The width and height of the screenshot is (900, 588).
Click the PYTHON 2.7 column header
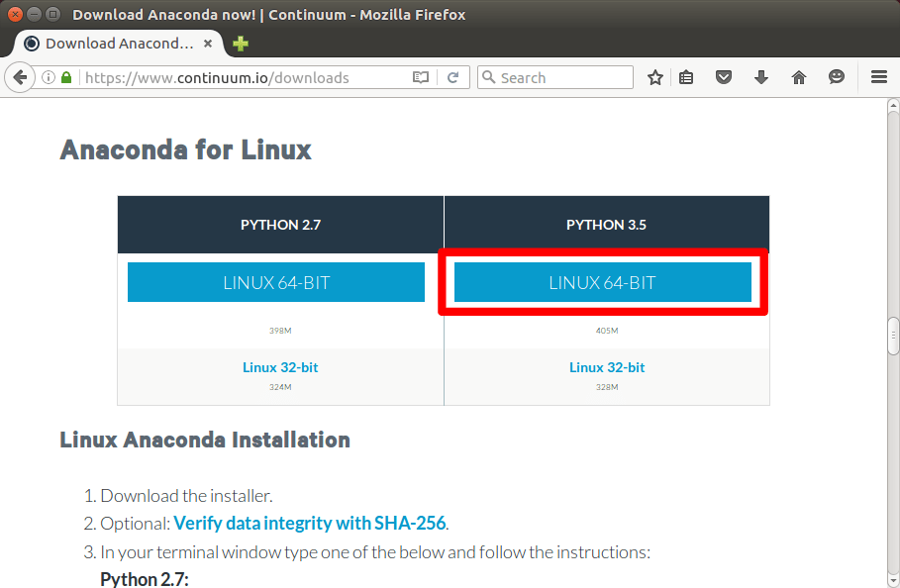click(280, 225)
